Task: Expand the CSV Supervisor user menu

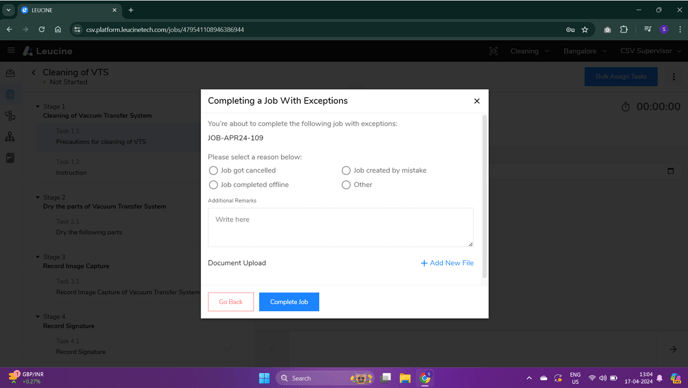Action: click(651, 51)
